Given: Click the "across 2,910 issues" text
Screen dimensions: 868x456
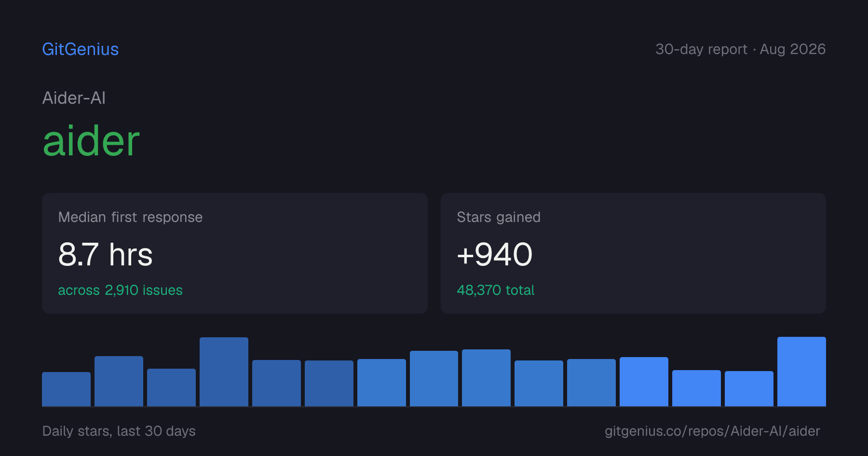Looking at the screenshot, I should (120, 290).
